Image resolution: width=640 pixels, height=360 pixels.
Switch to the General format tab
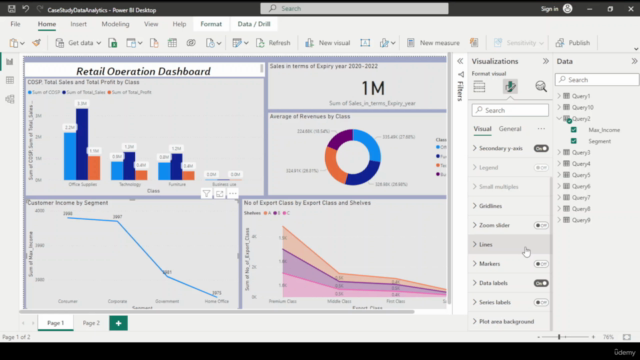(x=510, y=129)
